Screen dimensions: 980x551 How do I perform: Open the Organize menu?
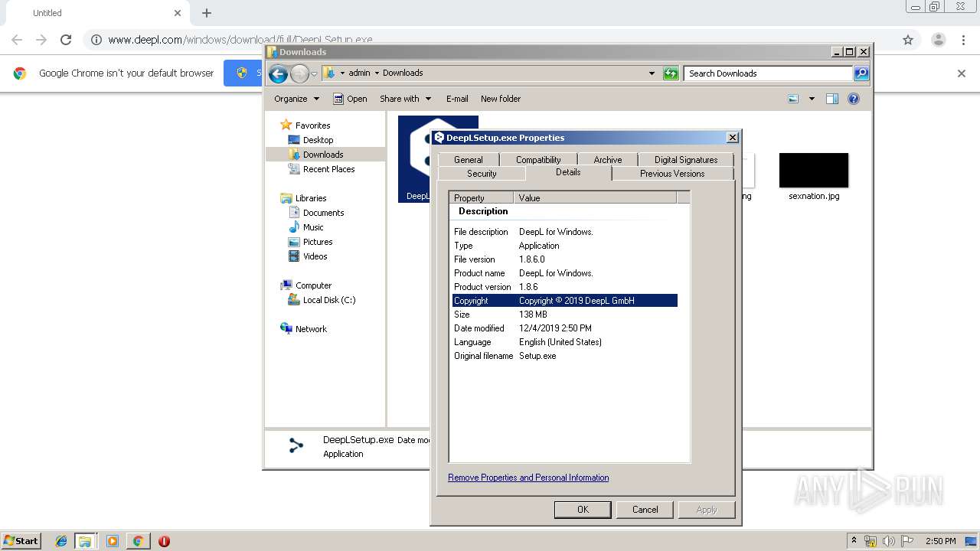[296, 99]
